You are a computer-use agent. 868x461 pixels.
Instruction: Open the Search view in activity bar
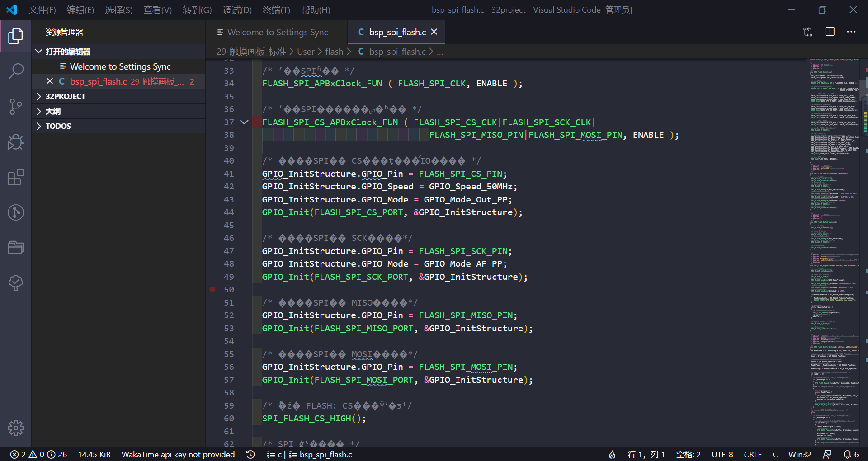[x=16, y=71]
